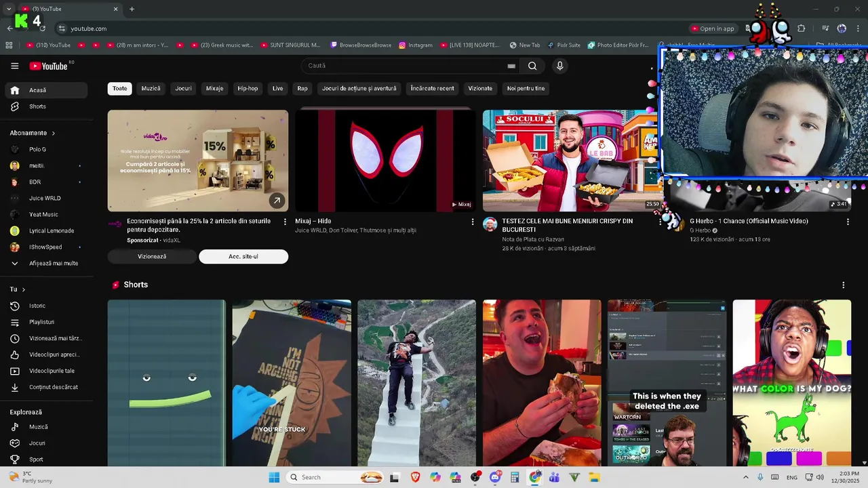
Task: Open Juice WRLD subscription channel
Action: [47, 198]
